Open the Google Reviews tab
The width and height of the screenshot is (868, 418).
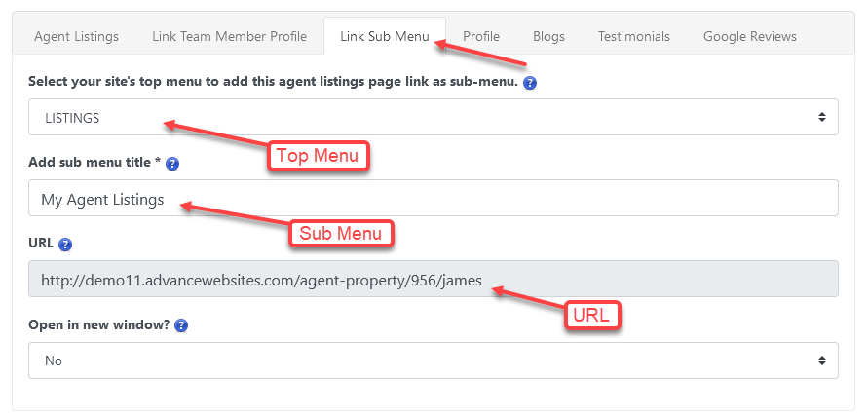tap(750, 36)
